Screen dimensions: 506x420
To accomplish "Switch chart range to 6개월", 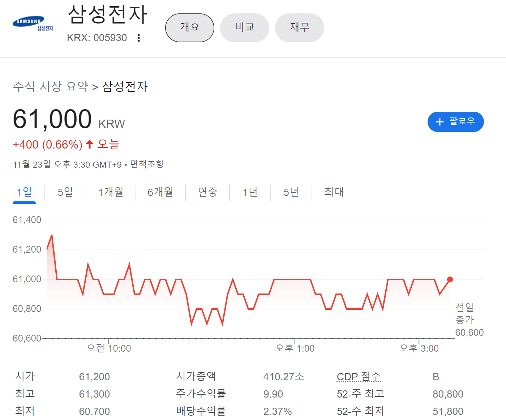I will tap(160, 192).
